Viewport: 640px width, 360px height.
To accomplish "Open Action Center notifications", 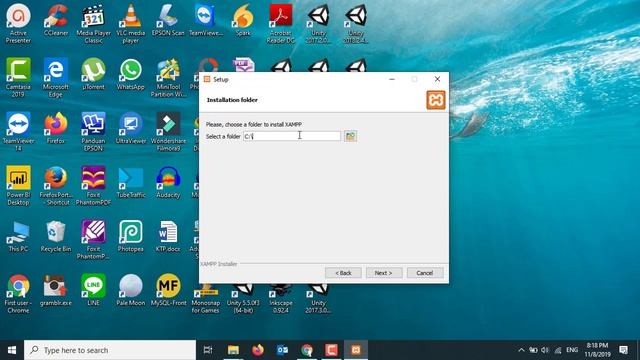I will (x=623, y=350).
